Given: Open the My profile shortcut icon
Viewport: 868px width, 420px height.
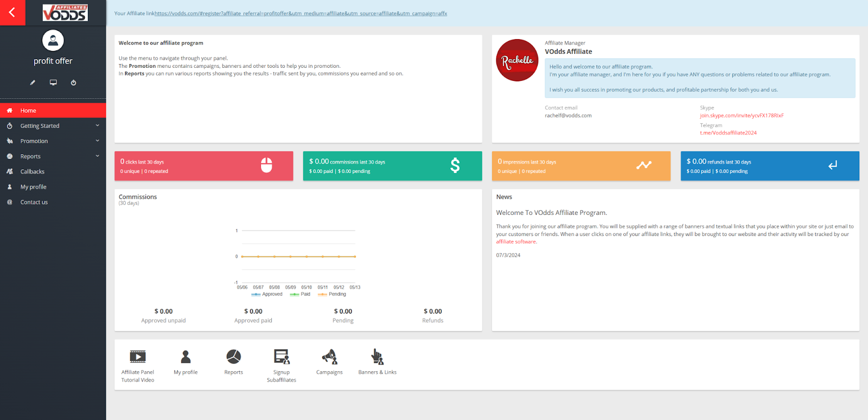Looking at the screenshot, I should point(186,357).
